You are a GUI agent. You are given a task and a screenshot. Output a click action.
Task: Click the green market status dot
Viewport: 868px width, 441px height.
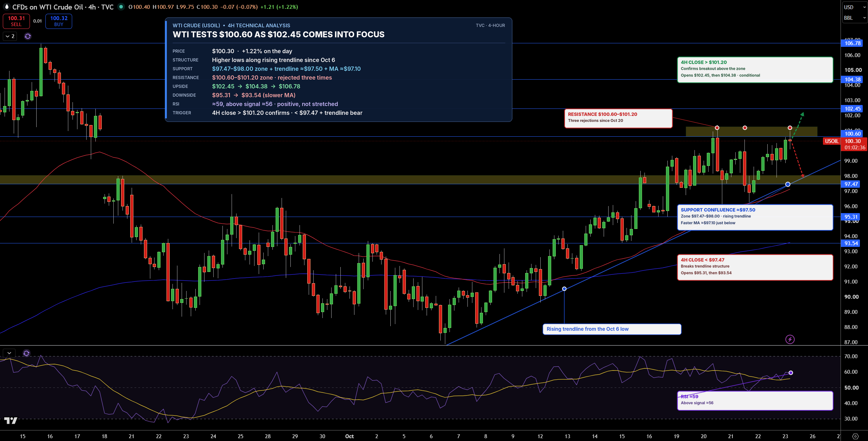click(121, 7)
